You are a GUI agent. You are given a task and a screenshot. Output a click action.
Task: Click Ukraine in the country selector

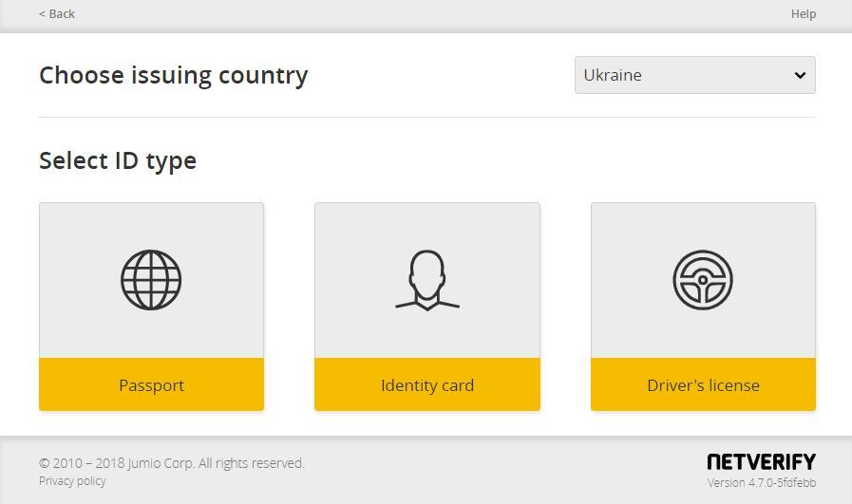tap(614, 75)
